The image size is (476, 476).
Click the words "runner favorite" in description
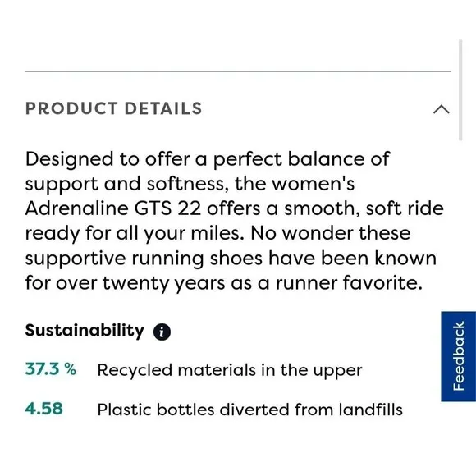pos(349,282)
